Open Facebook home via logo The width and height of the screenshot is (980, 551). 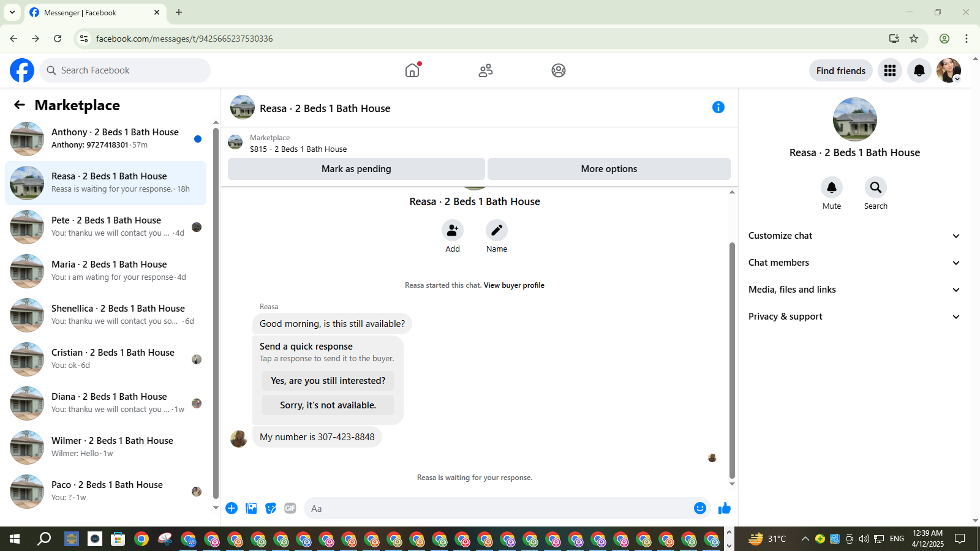[22, 70]
